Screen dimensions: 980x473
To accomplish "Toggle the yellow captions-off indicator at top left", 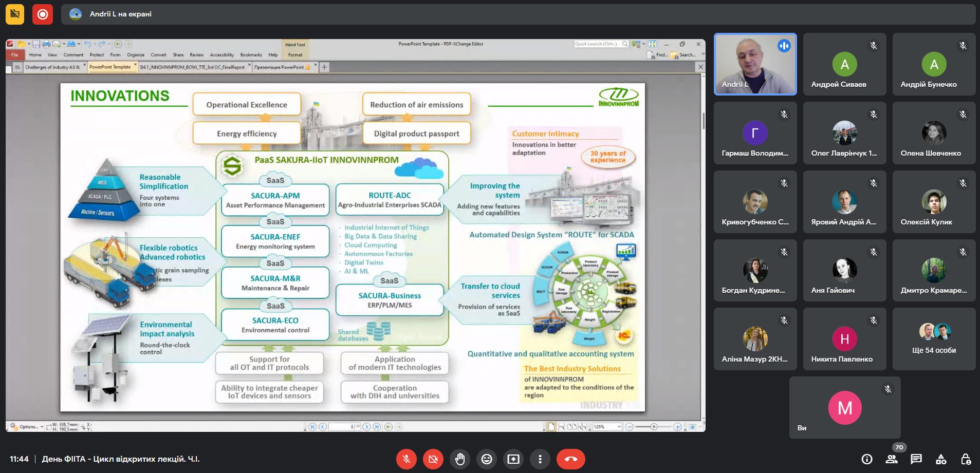I will pos(15,14).
